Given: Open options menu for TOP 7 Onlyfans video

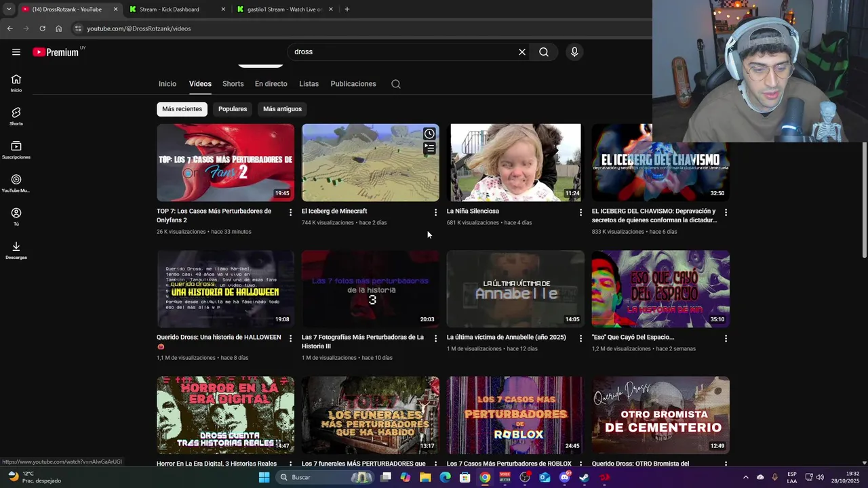Looking at the screenshot, I should click(290, 213).
